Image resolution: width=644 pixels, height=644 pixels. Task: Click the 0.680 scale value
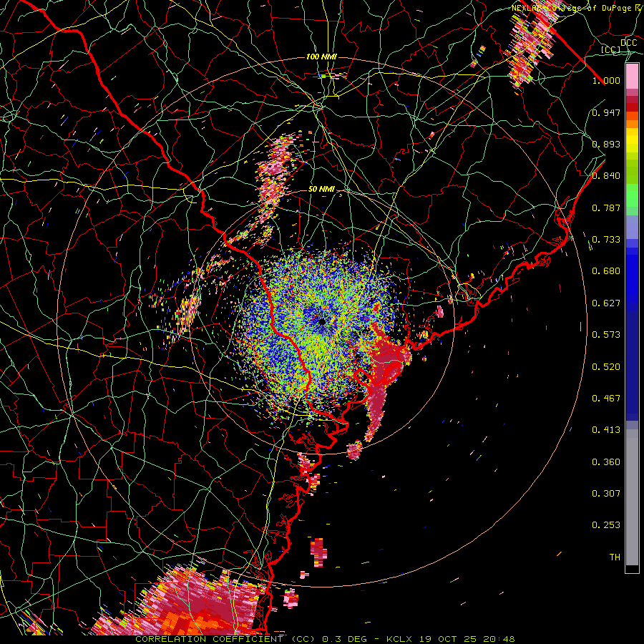(x=606, y=271)
